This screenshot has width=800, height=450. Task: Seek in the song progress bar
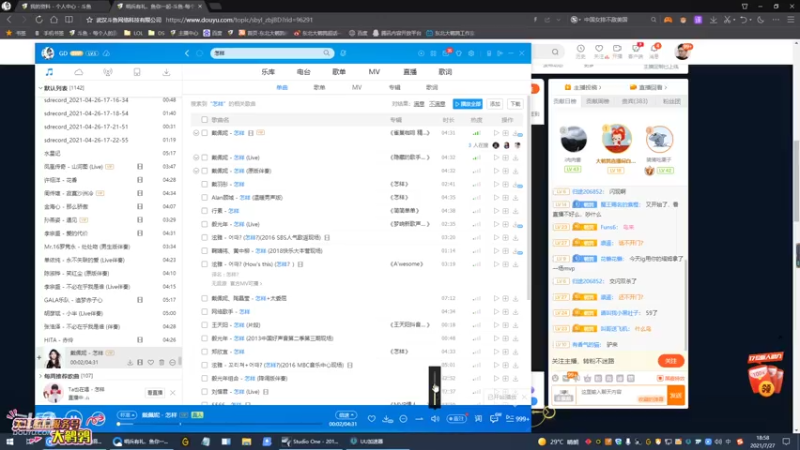219,424
